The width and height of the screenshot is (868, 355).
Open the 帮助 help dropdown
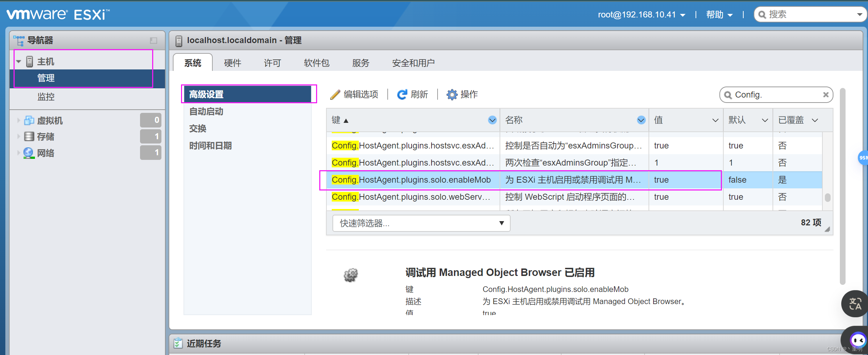pyautogui.click(x=719, y=15)
